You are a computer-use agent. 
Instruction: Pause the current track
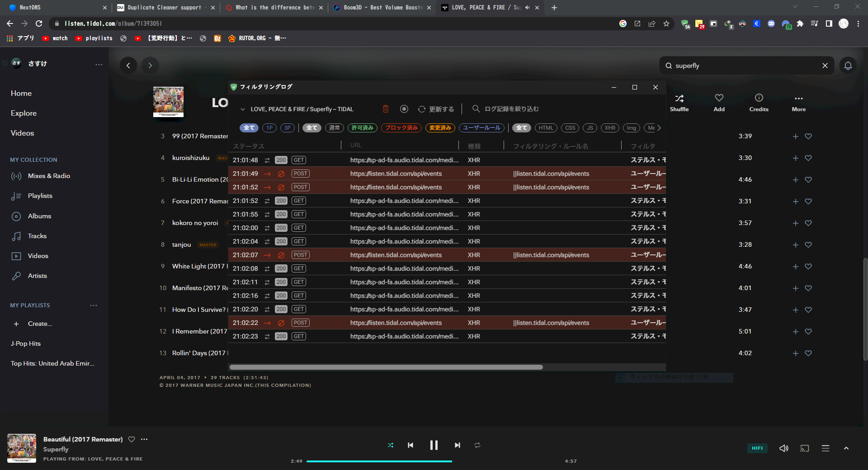[x=434, y=445]
